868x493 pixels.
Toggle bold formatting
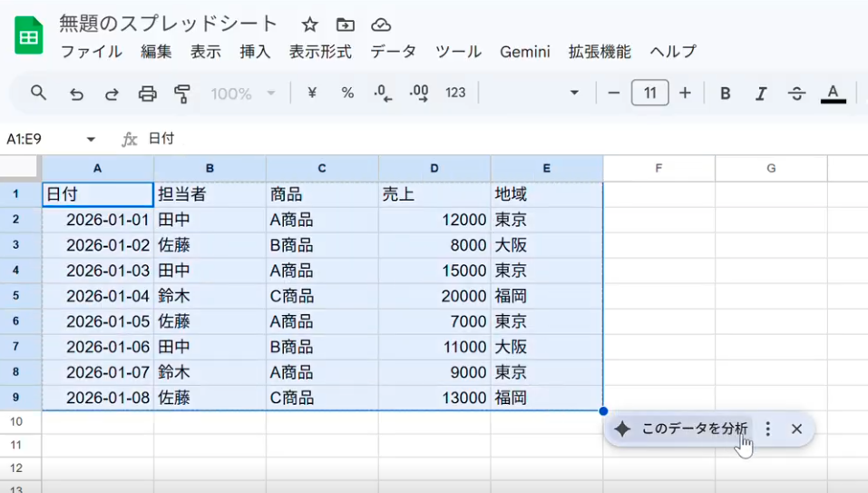click(x=726, y=94)
